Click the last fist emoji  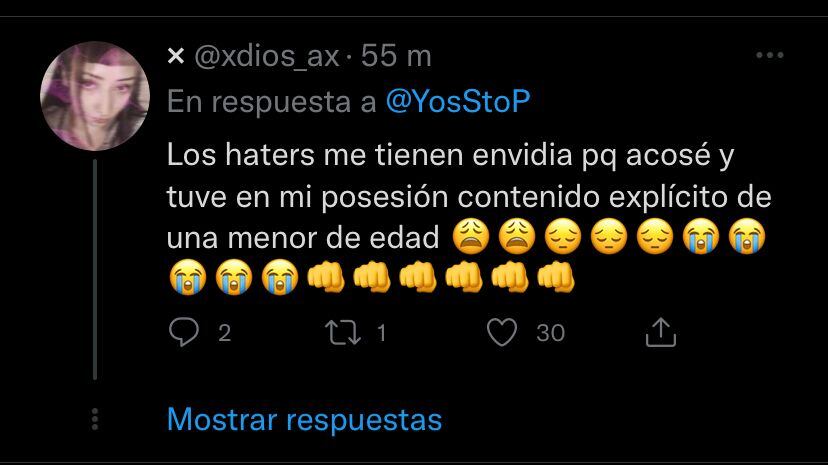(556, 277)
